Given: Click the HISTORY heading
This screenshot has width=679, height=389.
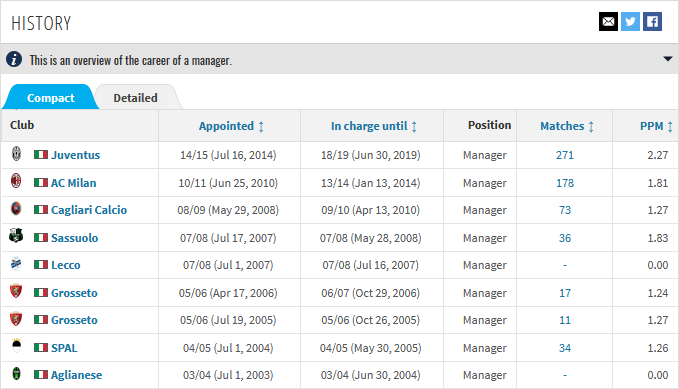Looking at the screenshot, I should pyautogui.click(x=41, y=23).
